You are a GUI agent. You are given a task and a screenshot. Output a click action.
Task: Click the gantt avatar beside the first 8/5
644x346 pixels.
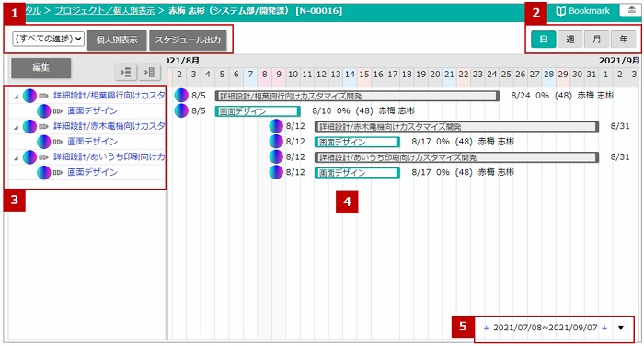tap(181, 96)
